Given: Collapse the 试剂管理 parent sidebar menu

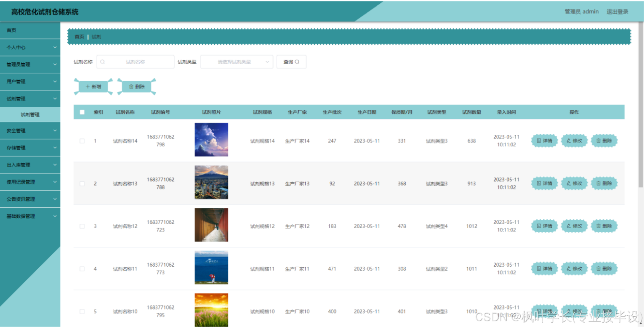Looking at the screenshot, I should point(30,99).
